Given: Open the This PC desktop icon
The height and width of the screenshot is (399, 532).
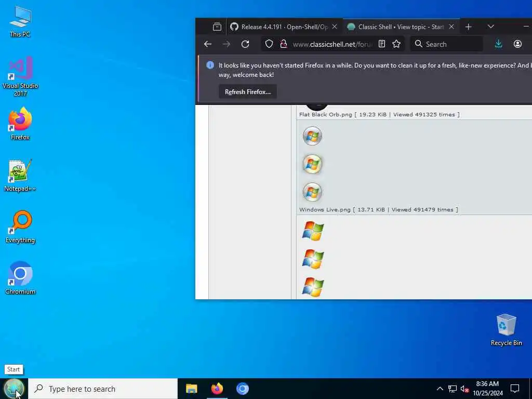Looking at the screenshot, I should pyautogui.click(x=20, y=21).
